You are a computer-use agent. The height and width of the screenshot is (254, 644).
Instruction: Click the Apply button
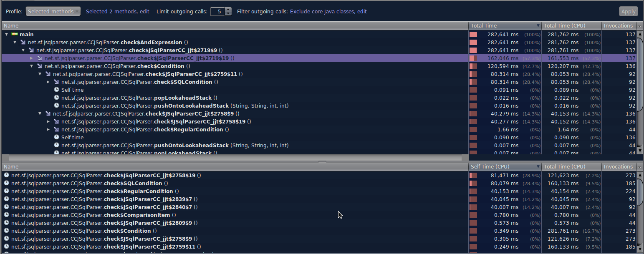(628, 12)
